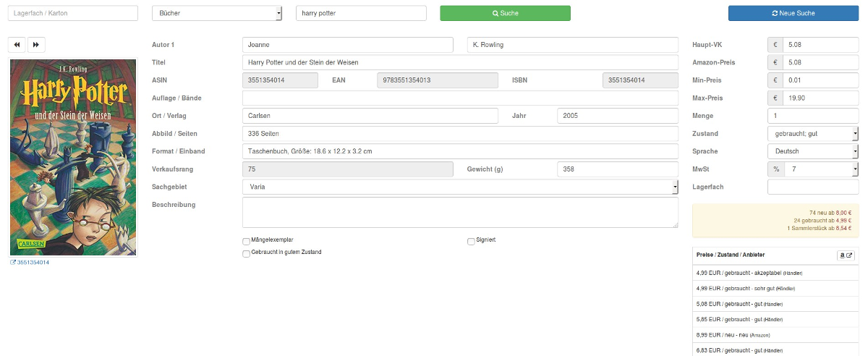Go to next record with fast-forward icon
Viewport: 868px width, 356px height.
coord(36,45)
